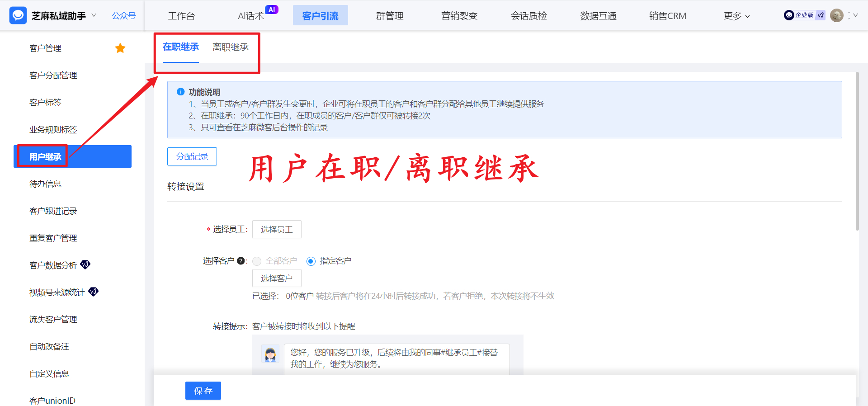This screenshot has height=406, width=868.
Task: Click the transfer reminder message text box
Action: point(396,359)
